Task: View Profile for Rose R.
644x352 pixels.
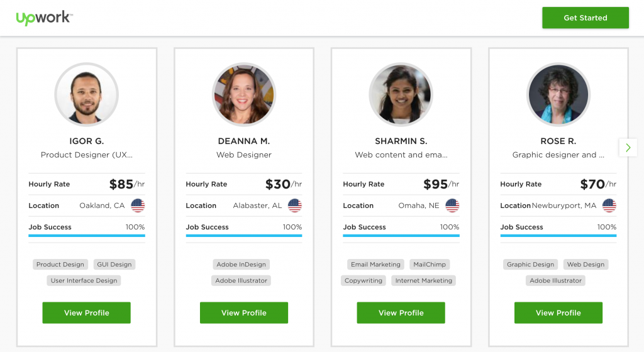Action: point(558,312)
